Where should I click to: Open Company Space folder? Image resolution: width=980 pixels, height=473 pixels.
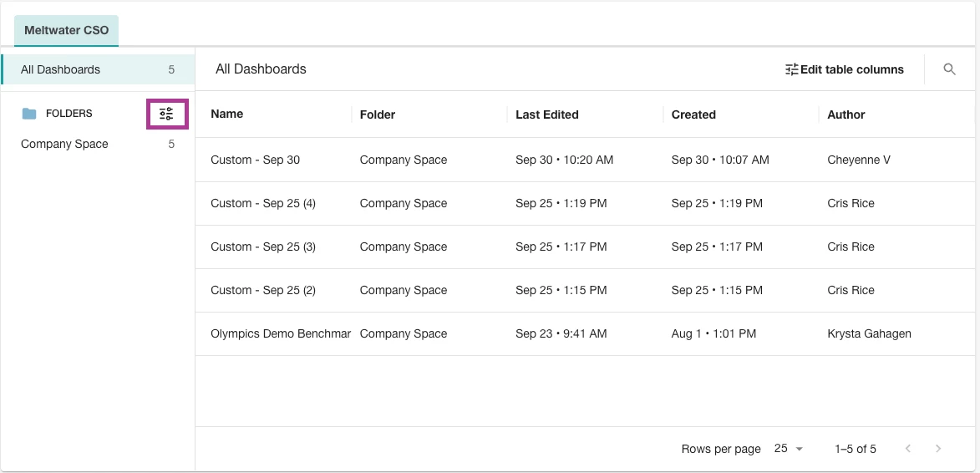point(64,144)
